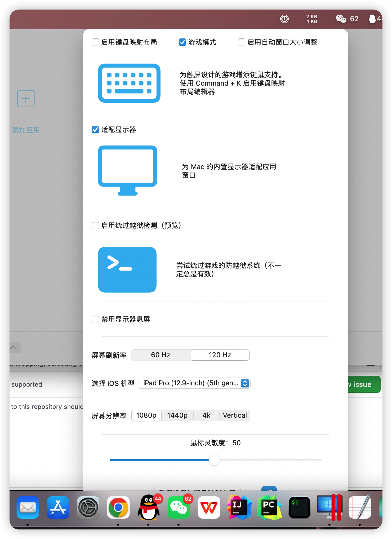Open network speed monitor in menu bar

pos(312,19)
